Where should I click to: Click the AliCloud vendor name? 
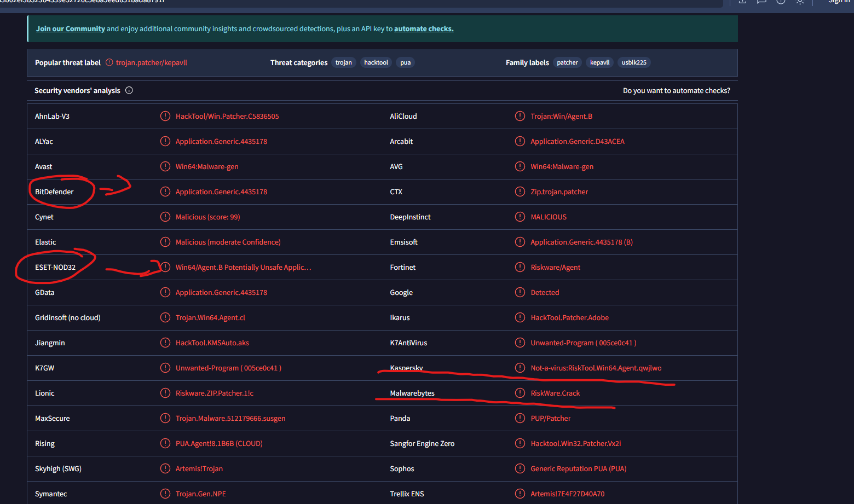click(x=403, y=116)
